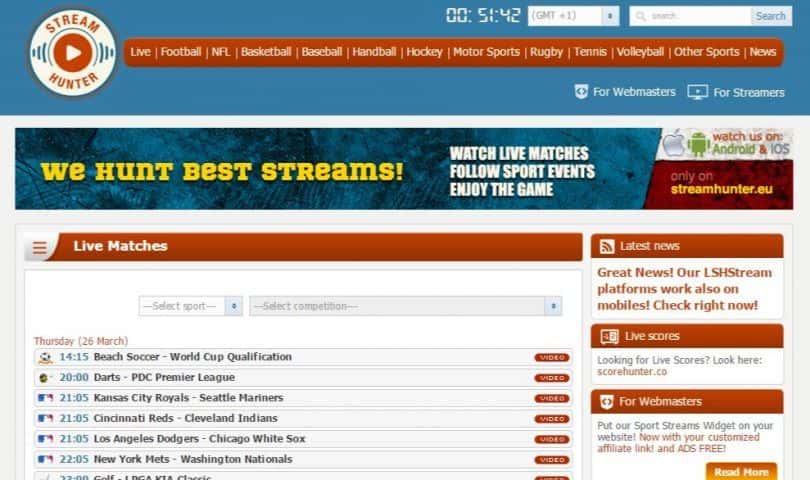Expand the Select competition dropdown
This screenshot has width=810, height=480.
click(405, 306)
